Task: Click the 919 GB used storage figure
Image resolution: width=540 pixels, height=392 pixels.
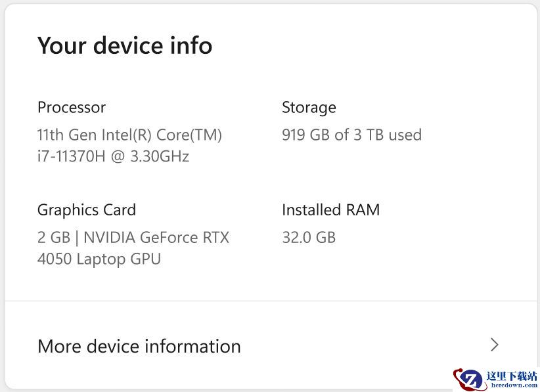Action: (306, 135)
